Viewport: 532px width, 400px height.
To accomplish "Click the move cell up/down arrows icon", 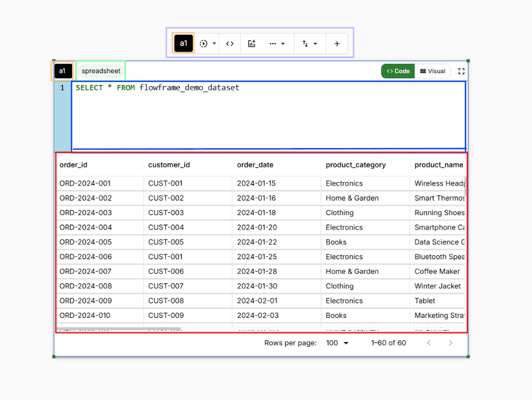I will (306, 43).
